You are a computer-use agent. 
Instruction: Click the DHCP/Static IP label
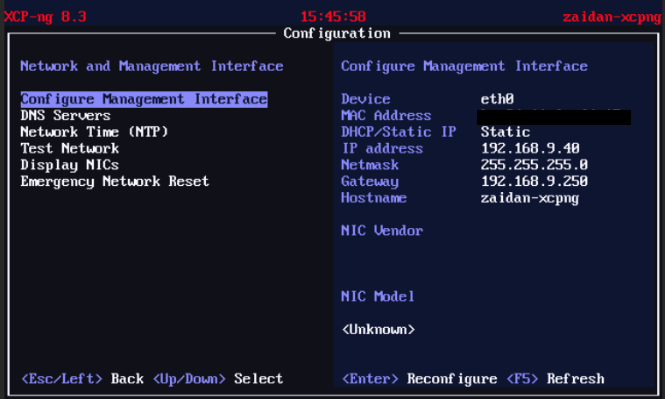[x=399, y=132]
